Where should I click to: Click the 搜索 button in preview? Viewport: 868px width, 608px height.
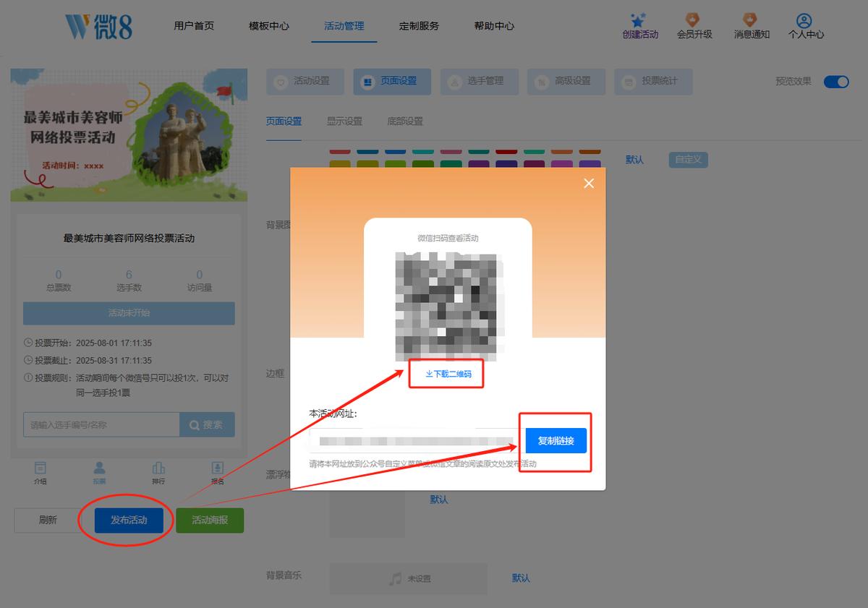207,425
